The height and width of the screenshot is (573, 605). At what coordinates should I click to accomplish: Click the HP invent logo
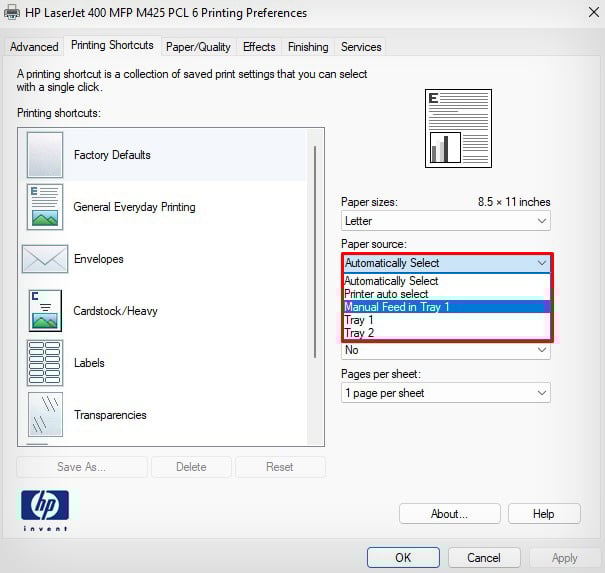coord(45,510)
